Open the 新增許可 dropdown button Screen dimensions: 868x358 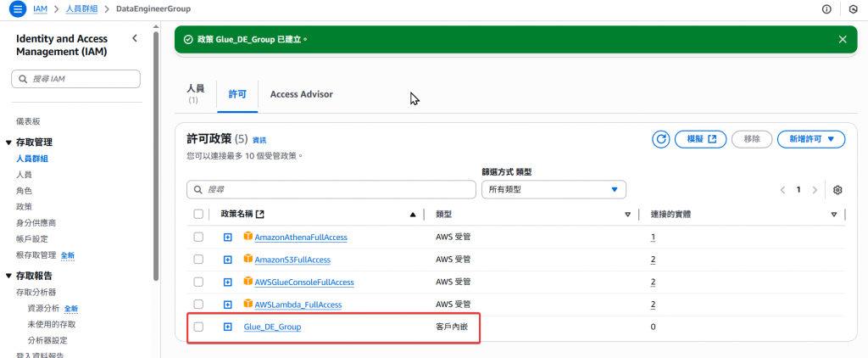click(x=811, y=139)
